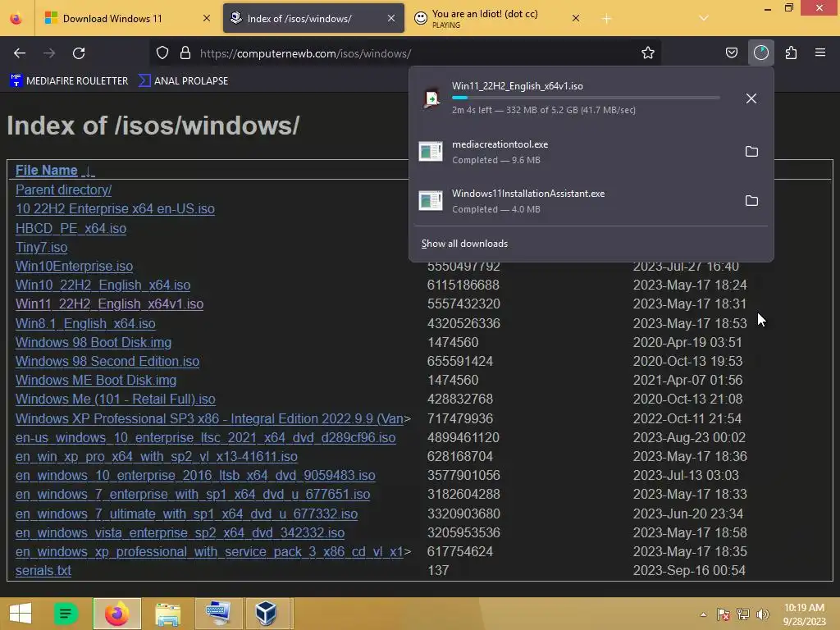This screenshot has width=840, height=630.
Task: Click Win10Enterprise.iso link
Action: [74, 267]
